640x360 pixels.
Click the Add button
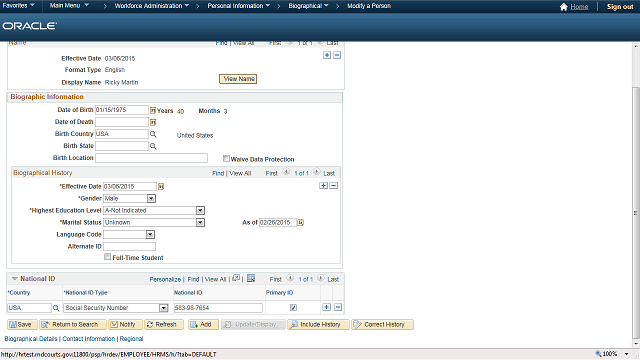pyautogui.click(x=203, y=324)
